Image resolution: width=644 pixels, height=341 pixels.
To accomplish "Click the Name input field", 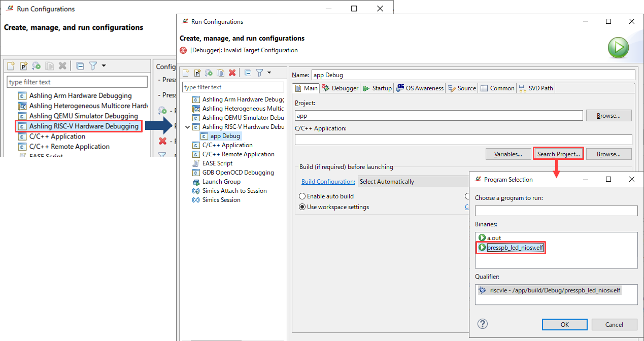I will pyautogui.click(x=473, y=75).
